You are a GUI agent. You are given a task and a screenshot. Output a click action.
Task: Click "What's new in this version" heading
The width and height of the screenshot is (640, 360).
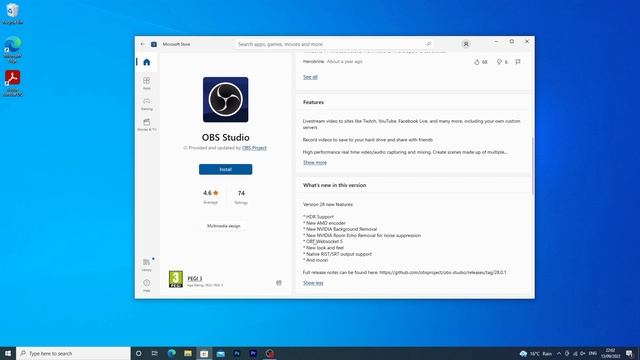(334, 185)
